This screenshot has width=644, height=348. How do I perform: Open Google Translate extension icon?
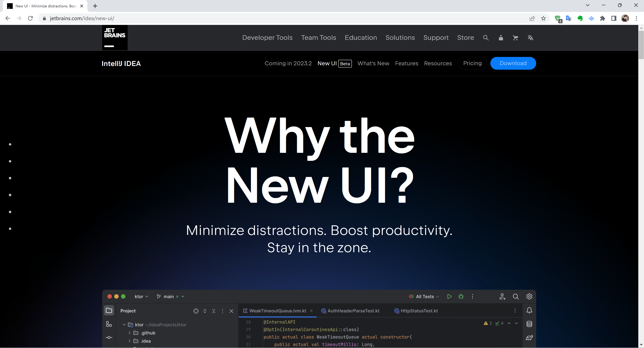pos(569,18)
